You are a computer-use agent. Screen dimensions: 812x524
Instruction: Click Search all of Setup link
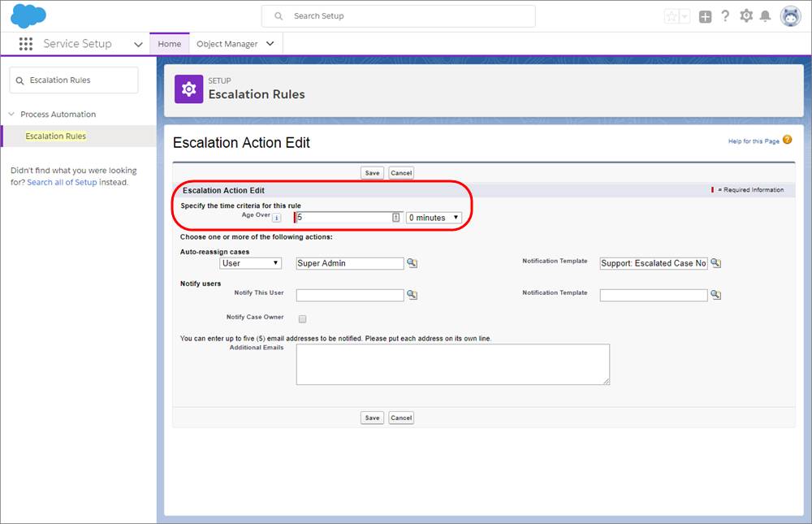(x=62, y=183)
